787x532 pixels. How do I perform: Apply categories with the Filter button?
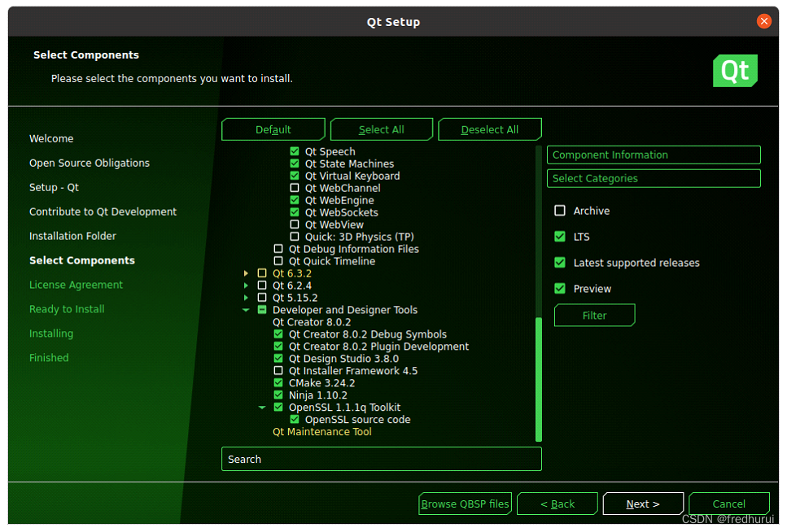594,315
